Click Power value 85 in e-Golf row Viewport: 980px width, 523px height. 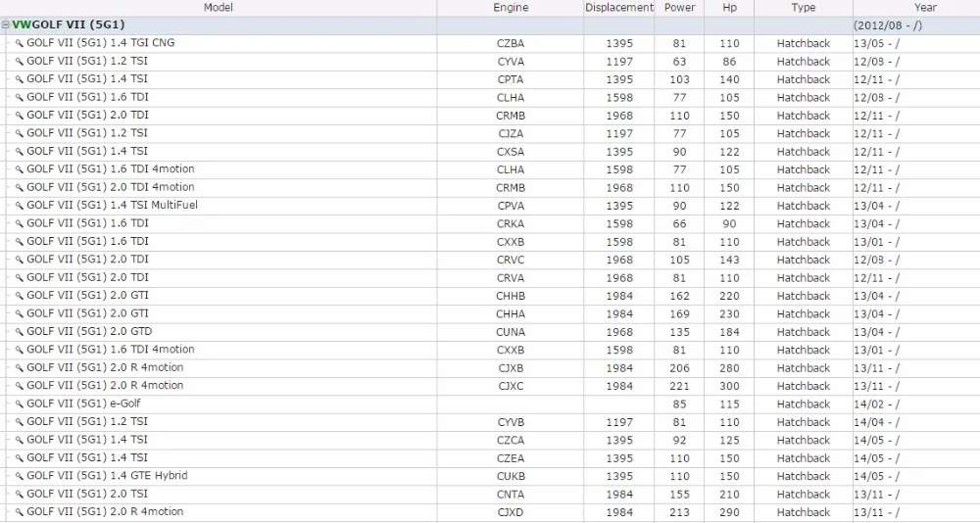pos(679,404)
